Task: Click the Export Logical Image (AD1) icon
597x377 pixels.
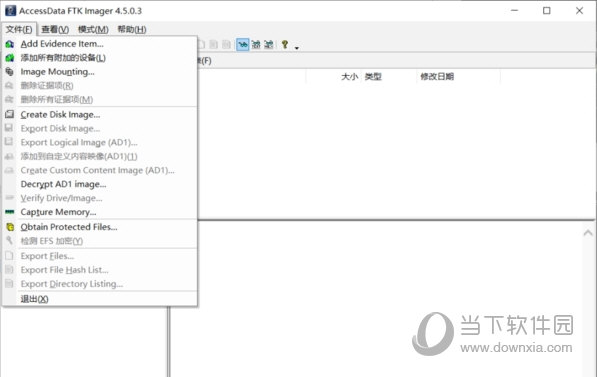Action: click(x=9, y=142)
